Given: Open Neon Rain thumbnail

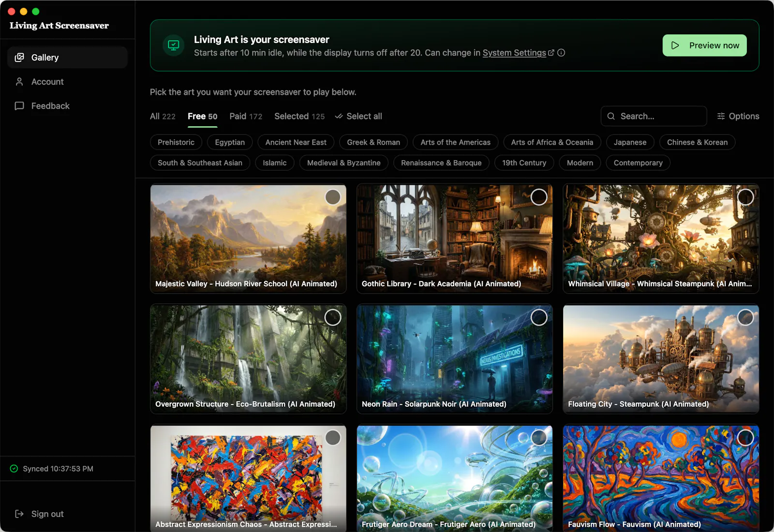Looking at the screenshot, I should 455,359.
